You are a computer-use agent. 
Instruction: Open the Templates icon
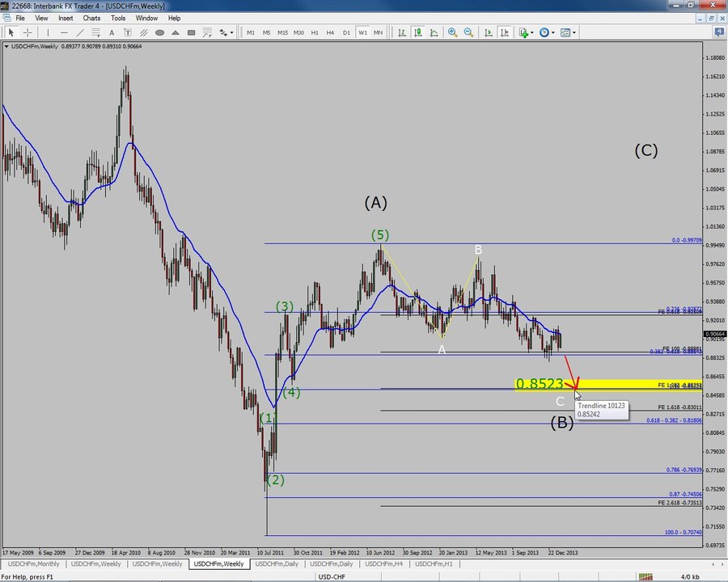[x=565, y=32]
